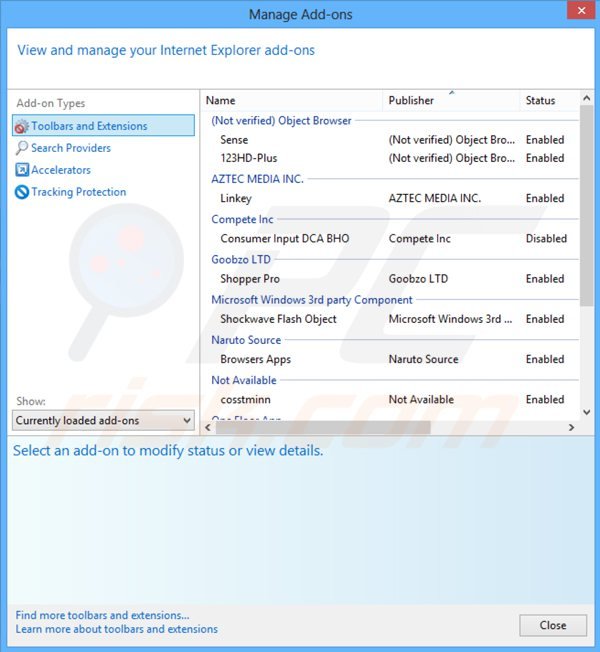The image size is (600, 652).
Task: Click the vertical scrollbar up arrow
Action: pyautogui.click(x=587, y=98)
